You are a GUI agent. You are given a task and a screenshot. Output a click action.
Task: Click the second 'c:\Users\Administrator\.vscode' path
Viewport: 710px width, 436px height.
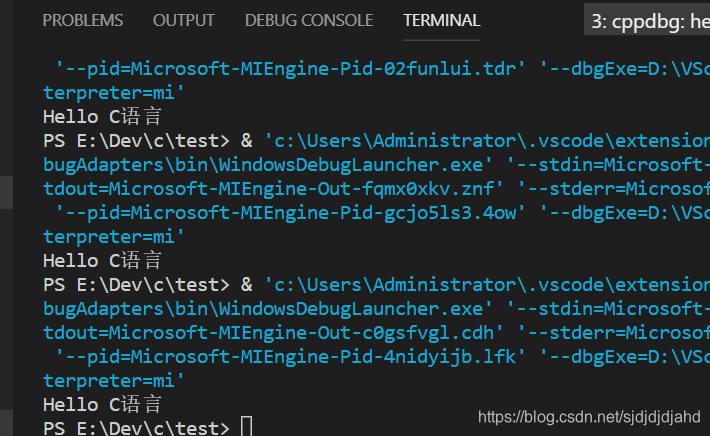pyautogui.click(x=486, y=285)
